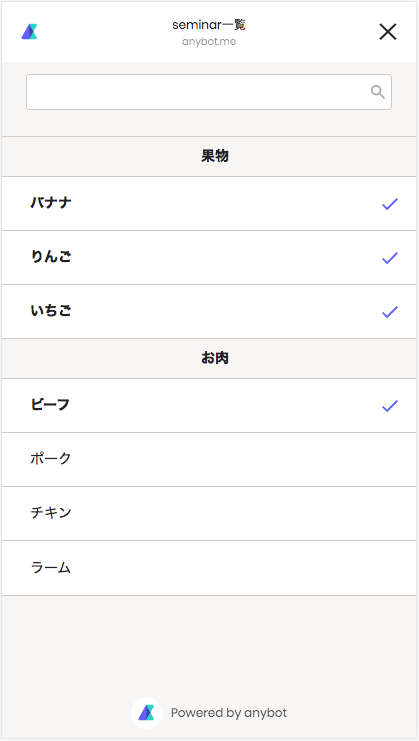Click the anybot logo in footer
Screen dimensions: 419x741
(146, 713)
